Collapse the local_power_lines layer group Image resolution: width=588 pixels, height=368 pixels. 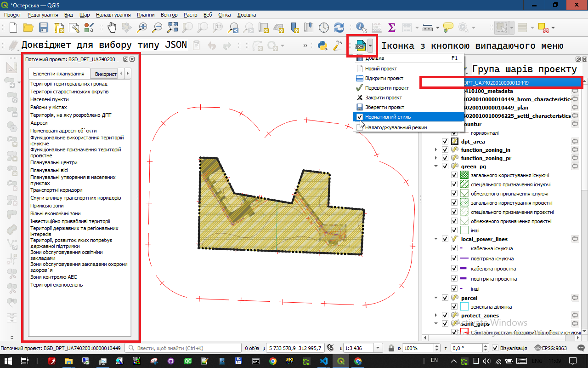435,239
